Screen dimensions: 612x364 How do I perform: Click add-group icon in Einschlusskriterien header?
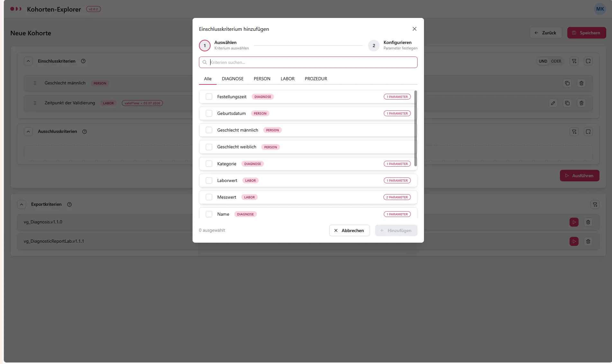(x=588, y=61)
